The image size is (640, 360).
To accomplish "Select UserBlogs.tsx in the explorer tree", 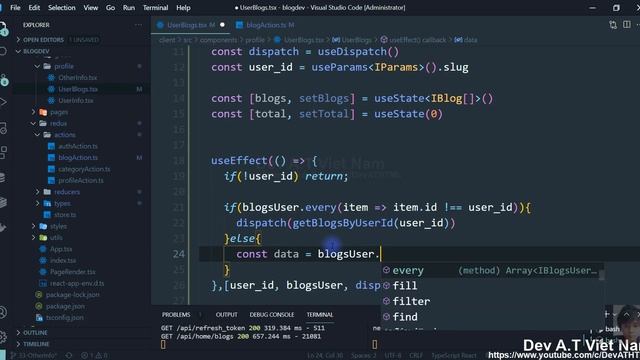I will (78, 89).
